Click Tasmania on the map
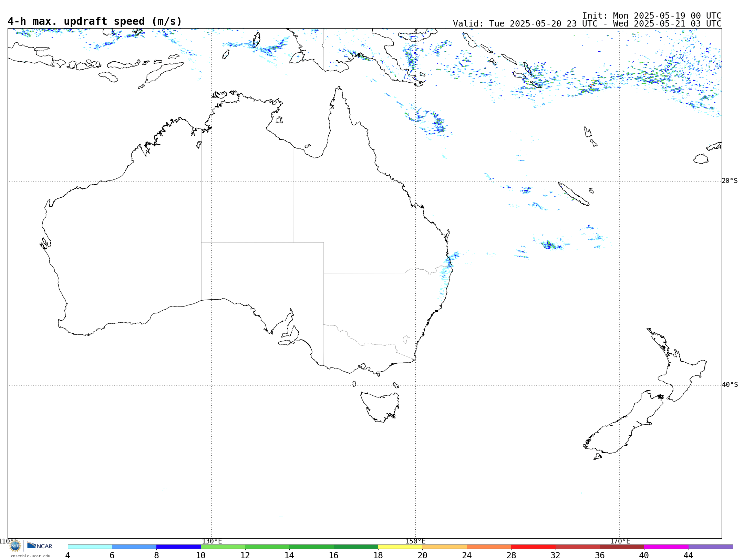 [380, 406]
